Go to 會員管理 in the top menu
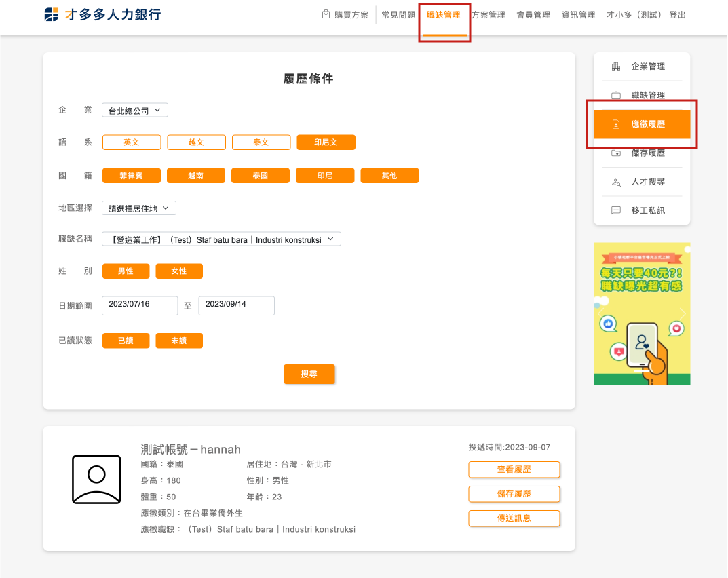728x578 pixels. 533,15
